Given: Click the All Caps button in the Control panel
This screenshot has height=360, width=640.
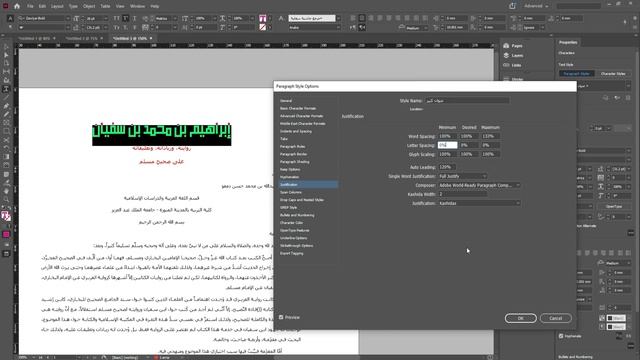Looking at the screenshot, I should click(x=117, y=18).
